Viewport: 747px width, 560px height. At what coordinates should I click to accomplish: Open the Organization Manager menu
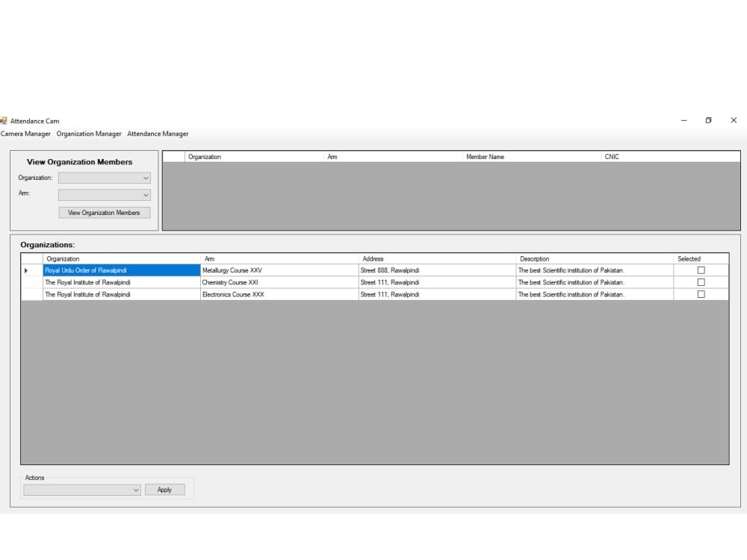coord(88,134)
